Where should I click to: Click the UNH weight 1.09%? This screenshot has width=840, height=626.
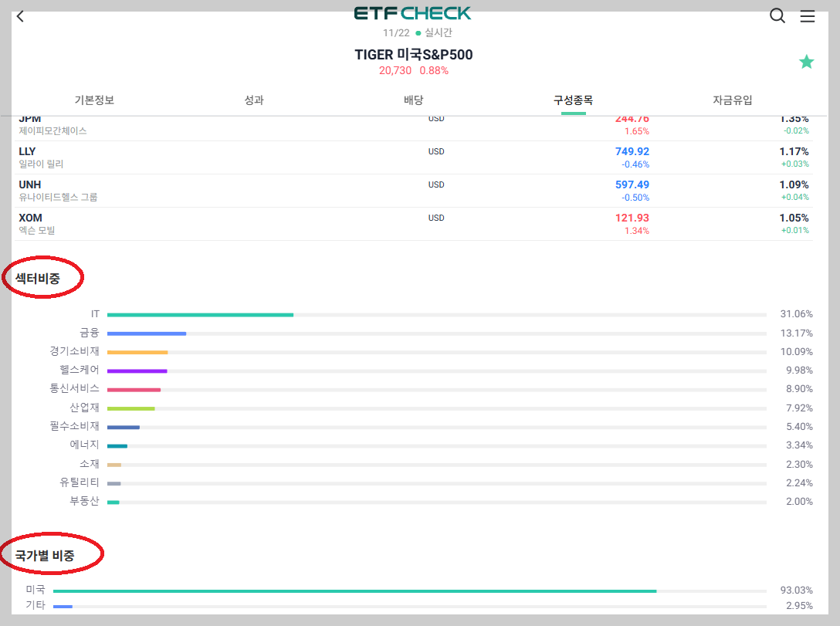794,184
